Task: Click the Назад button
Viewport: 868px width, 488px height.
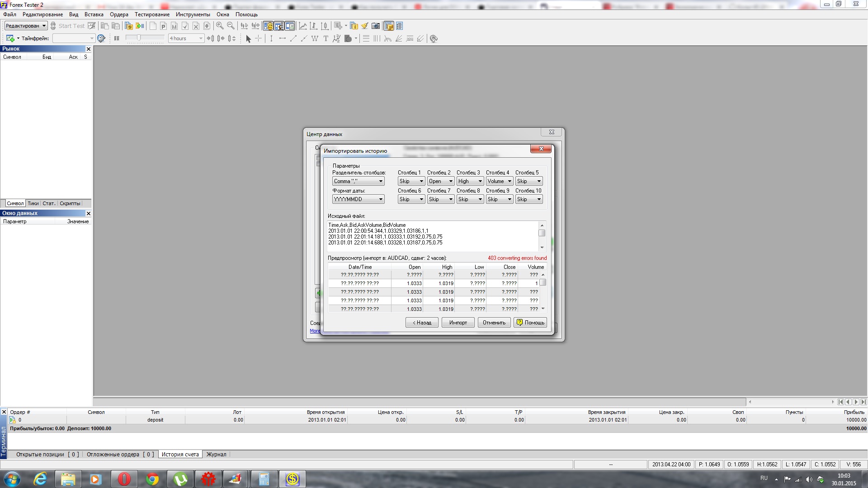Action: click(x=422, y=323)
